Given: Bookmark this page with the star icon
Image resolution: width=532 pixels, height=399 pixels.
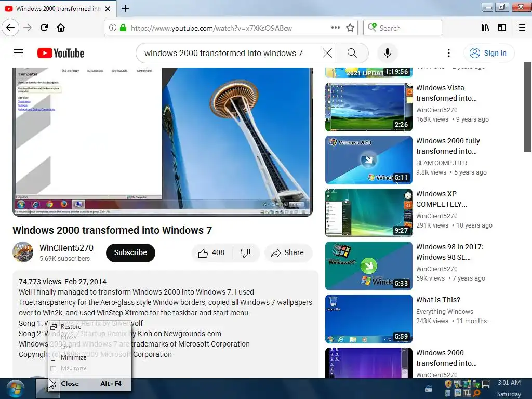Looking at the screenshot, I should tap(350, 28).
